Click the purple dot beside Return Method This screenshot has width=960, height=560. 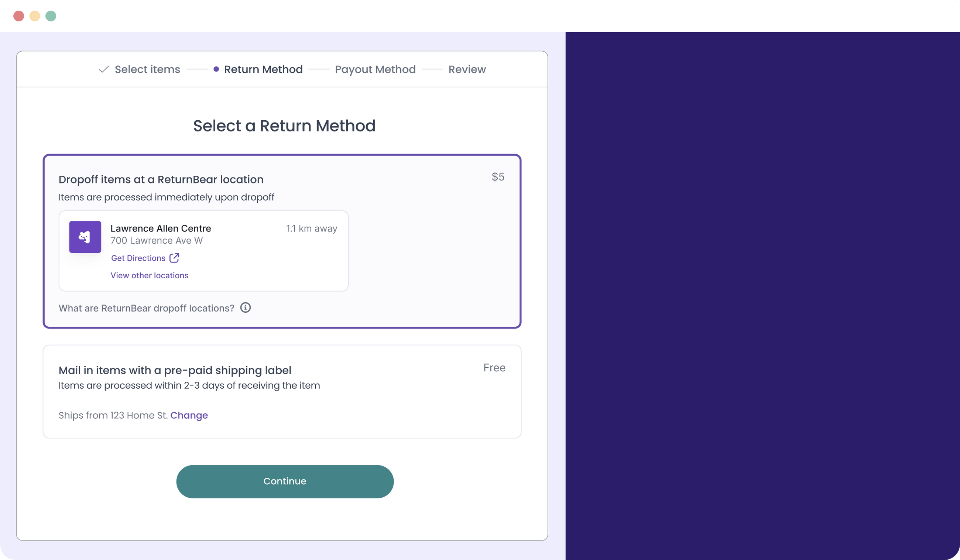point(216,69)
